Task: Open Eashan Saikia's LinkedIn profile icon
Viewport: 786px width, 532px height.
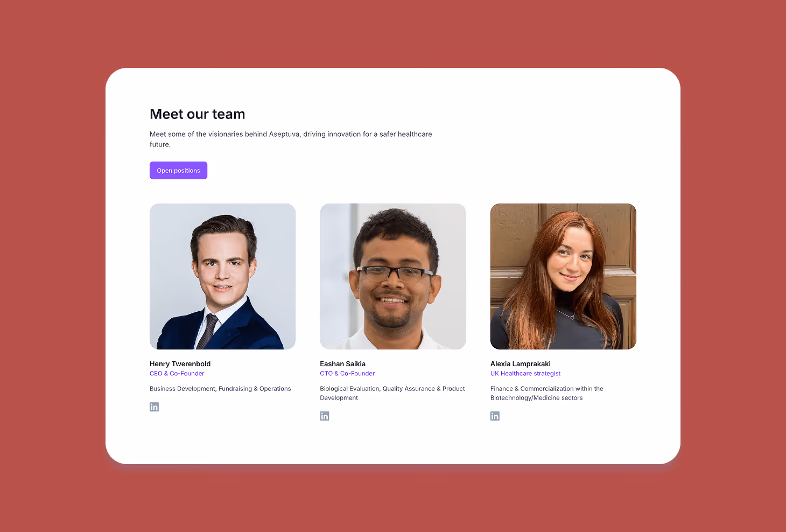Action: pyautogui.click(x=325, y=416)
